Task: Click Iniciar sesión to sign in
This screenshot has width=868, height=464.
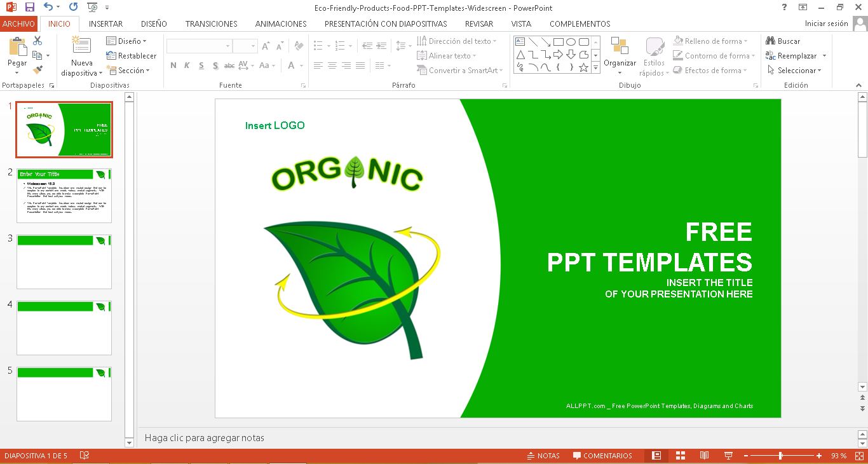Action: click(x=826, y=24)
